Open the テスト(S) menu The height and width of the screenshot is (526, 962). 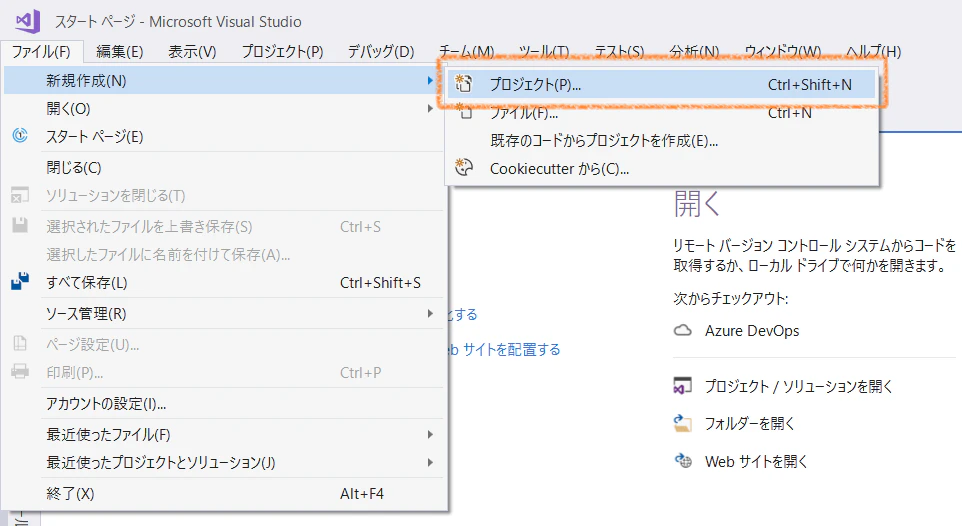619,52
